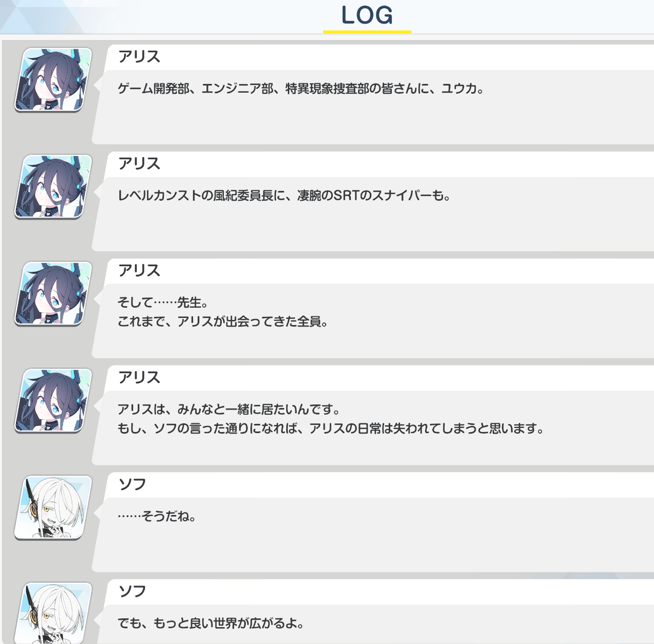The width and height of the screenshot is (654, 644).
Task: Click the LOG title header
Action: (x=367, y=15)
